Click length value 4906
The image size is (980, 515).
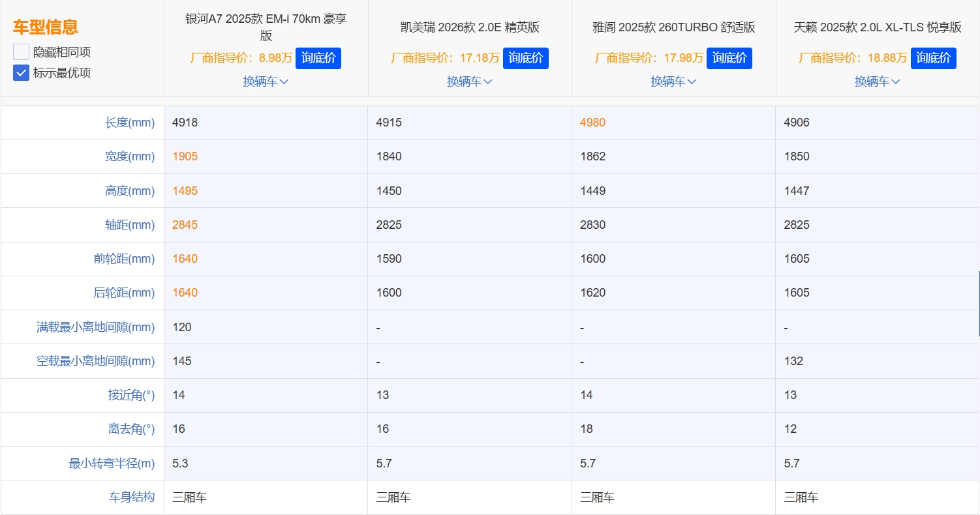click(x=797, y=123)
